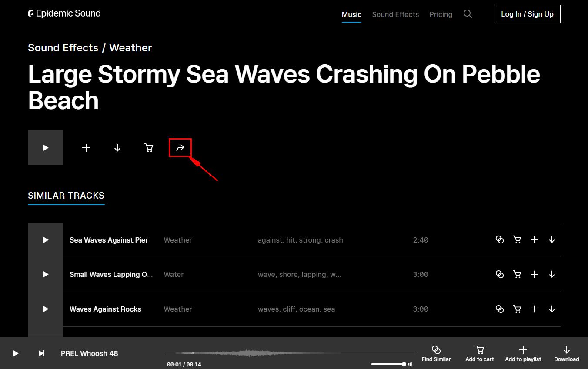Screen dimensions: 588x369
Task: Find similar tracks for Sea Waves Against Pier
Action: tap(500, 239)
